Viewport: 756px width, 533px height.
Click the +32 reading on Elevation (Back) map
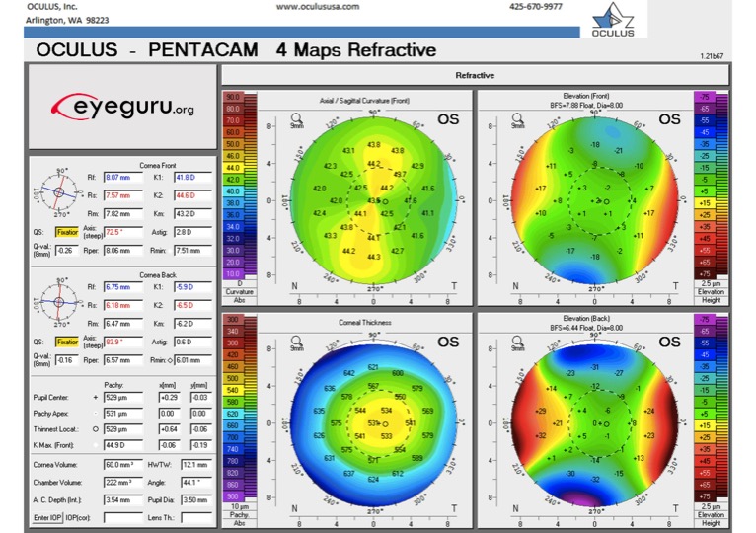pos(541,435)
